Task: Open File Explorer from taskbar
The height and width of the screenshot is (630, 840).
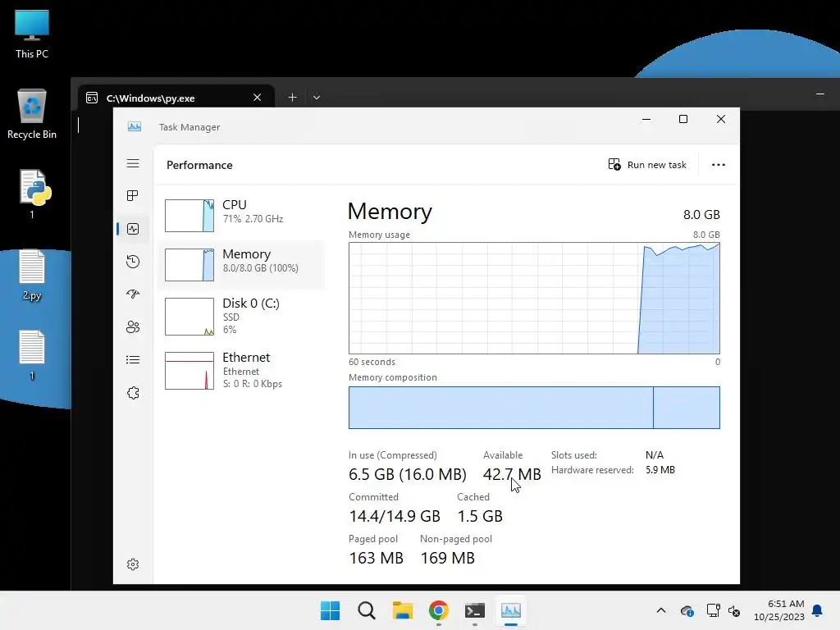Action: point(402,610)
